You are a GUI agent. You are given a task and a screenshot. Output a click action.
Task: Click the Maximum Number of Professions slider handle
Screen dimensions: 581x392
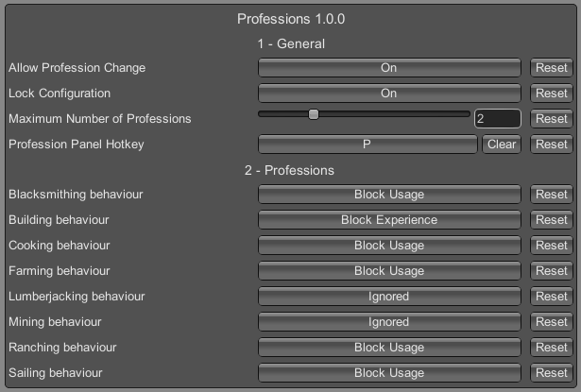pyautogui.click(x=314, y=114)
